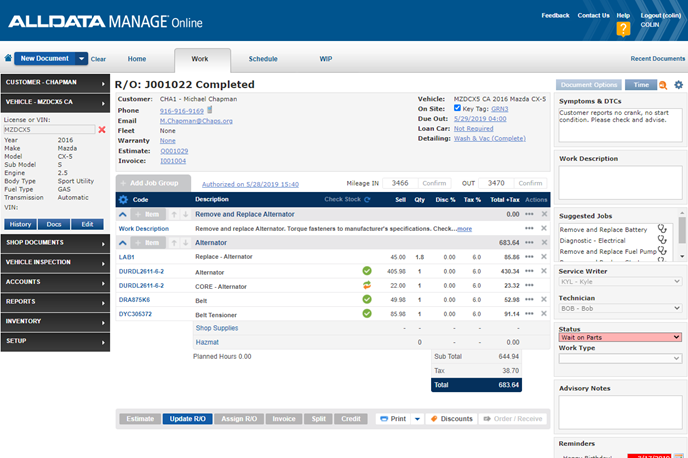This screenshot has height=458, width=688.
Task: Click the mobile phone icon beside phone number
Action: point(211,110)
